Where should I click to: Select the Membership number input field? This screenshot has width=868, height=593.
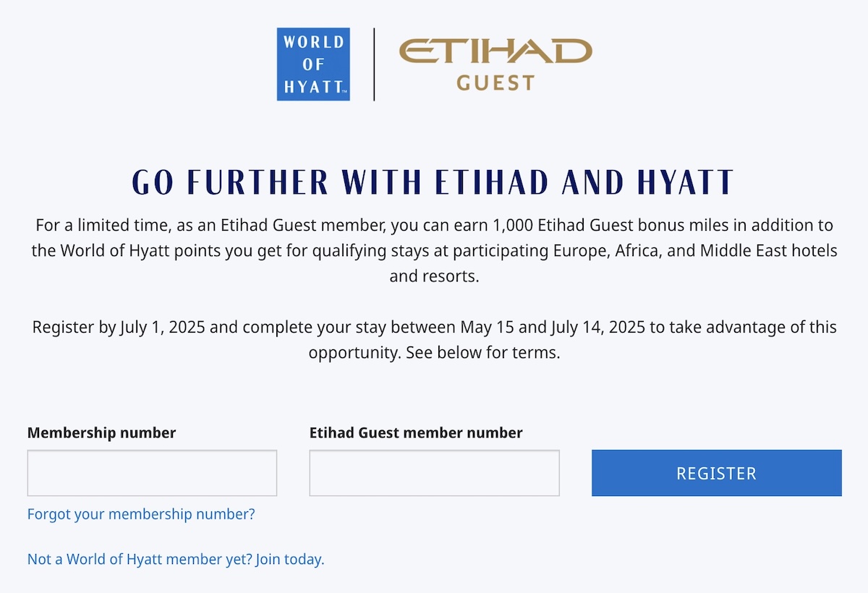coord(152,473)
